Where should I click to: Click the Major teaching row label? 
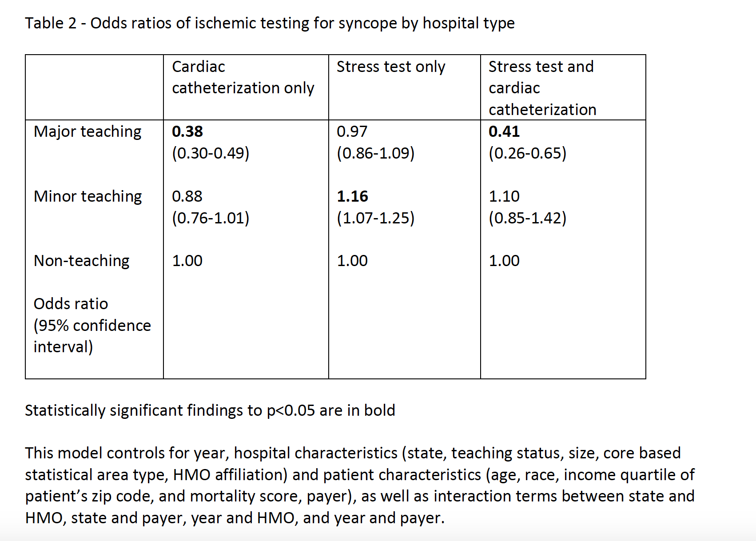click(x=88, y=132)
